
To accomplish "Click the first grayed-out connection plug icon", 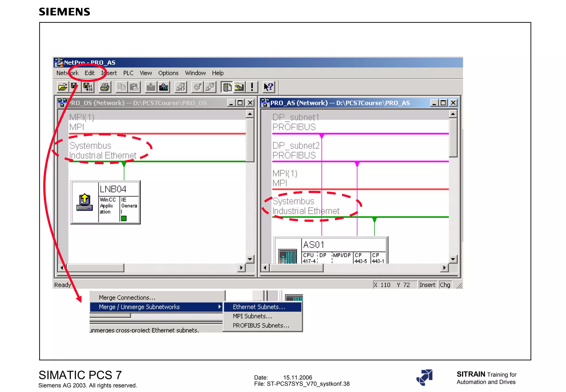I will tap(198, 87).
